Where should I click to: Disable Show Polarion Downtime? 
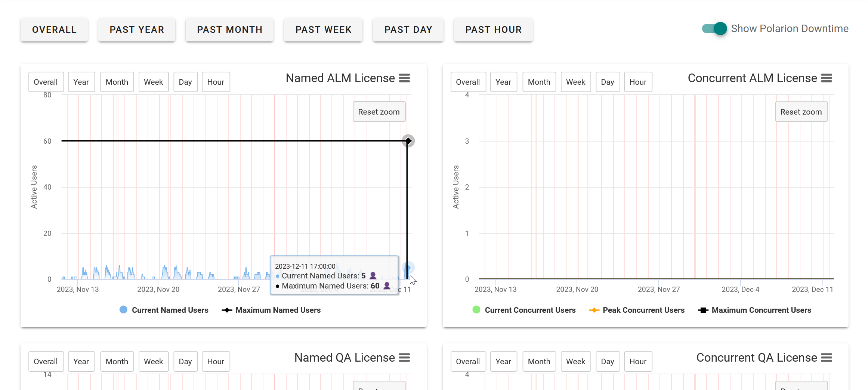714,28
